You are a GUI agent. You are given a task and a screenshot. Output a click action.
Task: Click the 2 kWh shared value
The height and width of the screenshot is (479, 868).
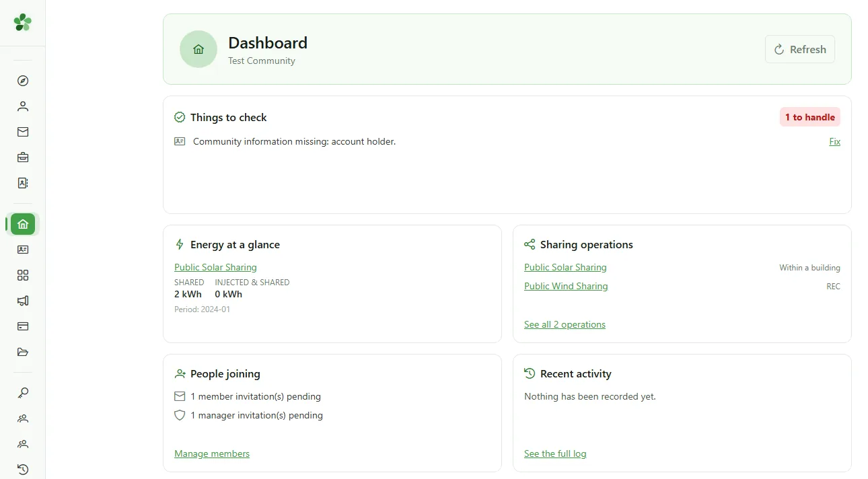pyautogui.click(x=188, y=294)
